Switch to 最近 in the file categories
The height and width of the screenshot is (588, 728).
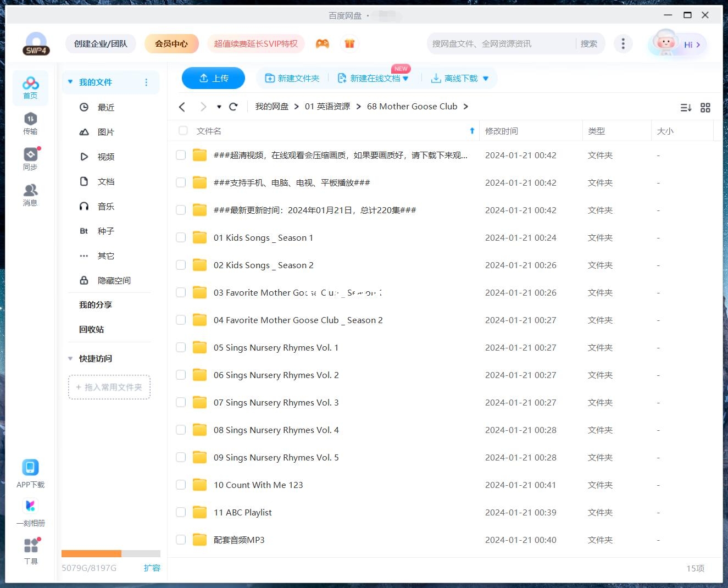[x=107, y=107]
